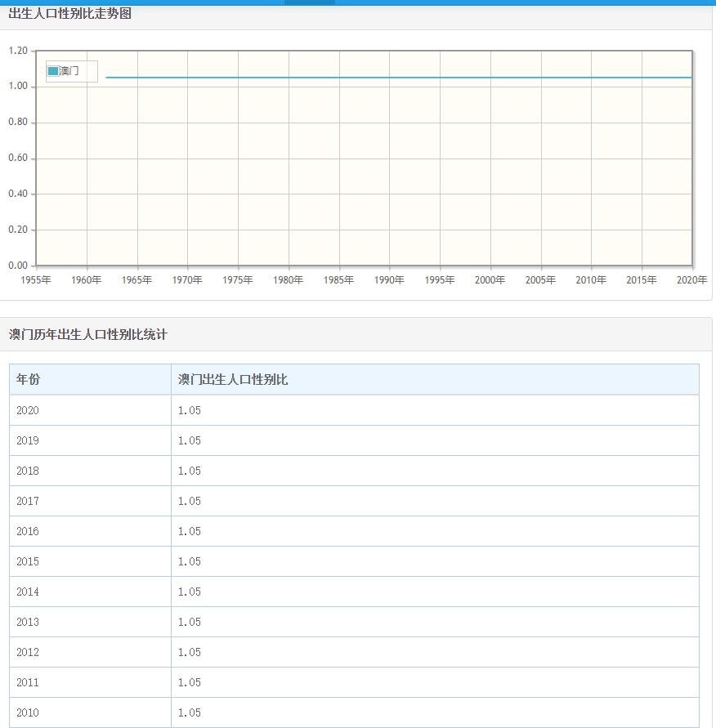Click the 1.05 value for year 2018
Viewport: 716px width, 728px height.
coord(187,471)
